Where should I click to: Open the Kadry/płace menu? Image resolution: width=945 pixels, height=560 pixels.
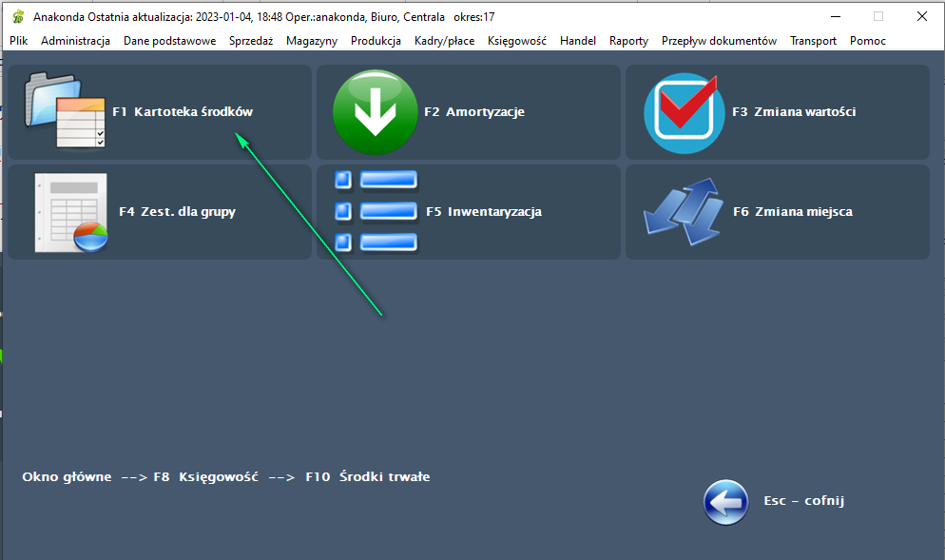pyautogui.click(x=444, y=40)
